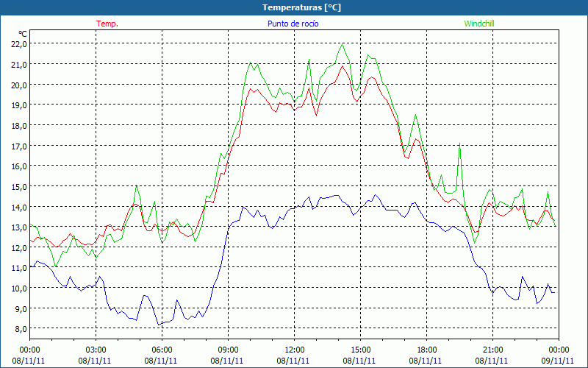This screenshot has width=588, height=368.
Task: Click the '21,0' y-axis value
Action: (19, 65)
